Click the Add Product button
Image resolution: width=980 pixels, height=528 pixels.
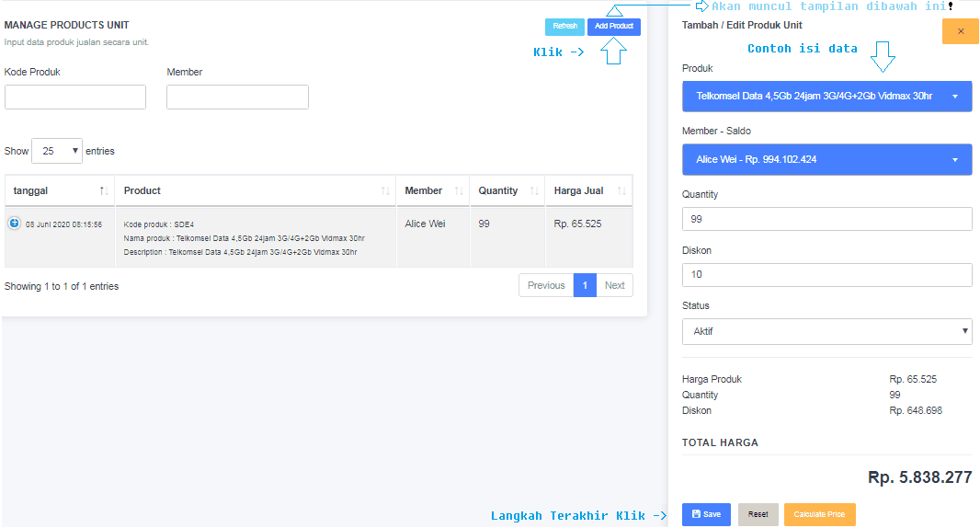[613, 27]
